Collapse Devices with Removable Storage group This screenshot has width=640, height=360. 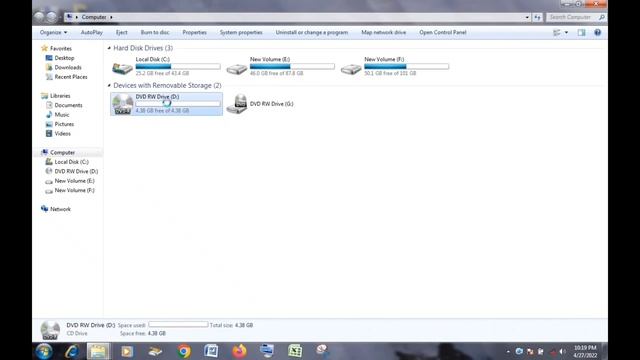(x=109, y=85)
